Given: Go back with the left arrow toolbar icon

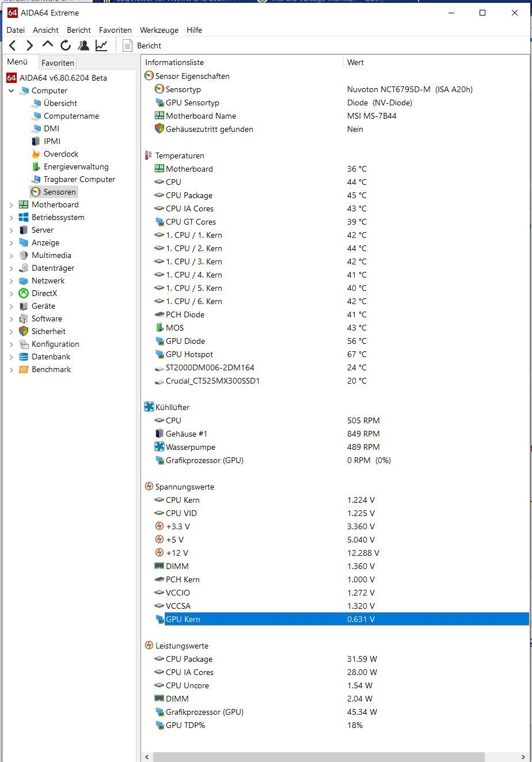Looking at the screenshot, I should coord(13,46).
